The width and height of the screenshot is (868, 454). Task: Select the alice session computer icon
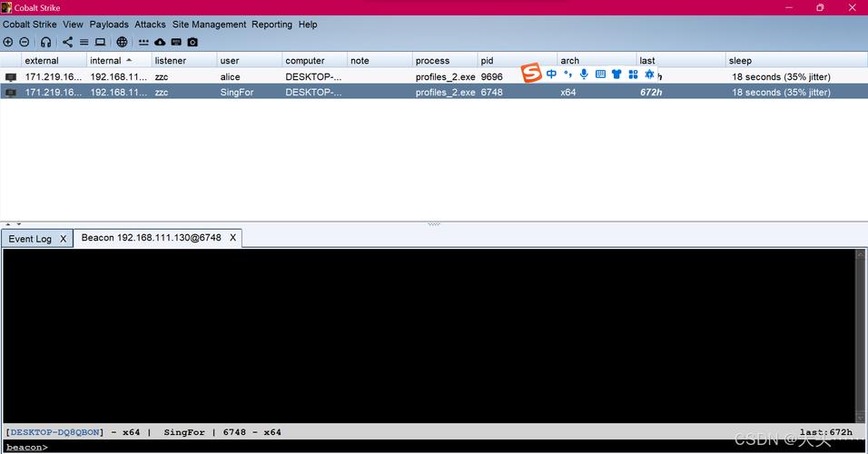[x=11, y=77]
